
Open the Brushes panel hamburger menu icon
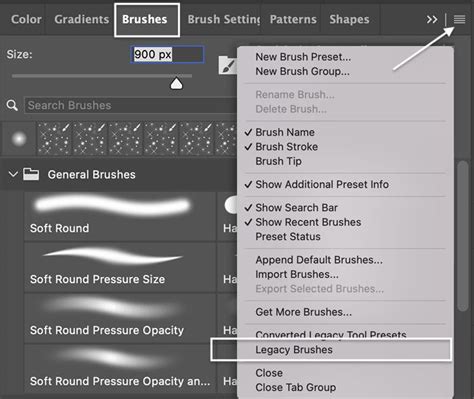459,20
